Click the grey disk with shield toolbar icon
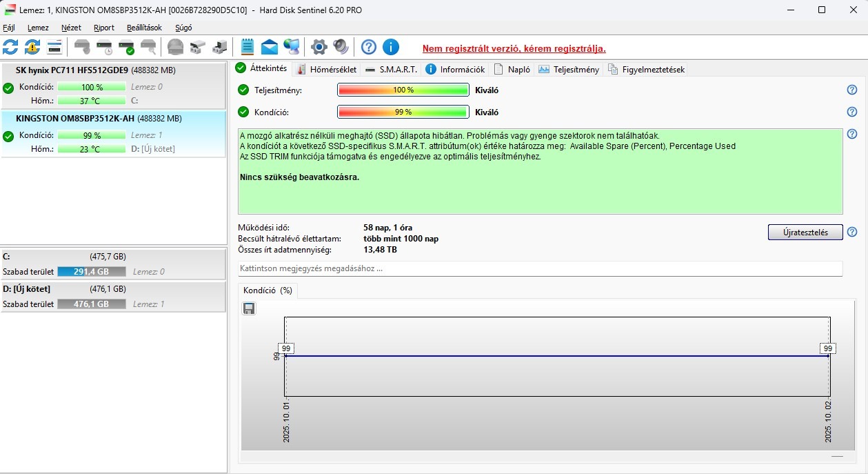The height and width of the screenshot is (474, 868). (x=82, y=47)
